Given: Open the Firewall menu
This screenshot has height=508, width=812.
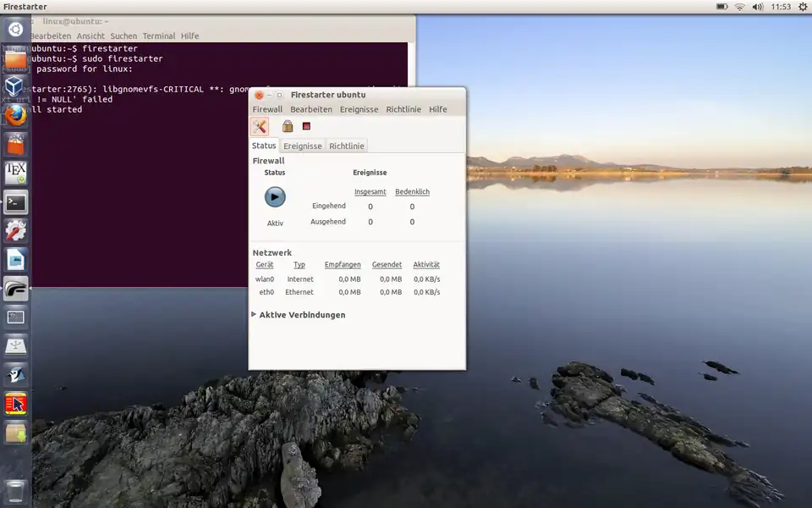Looking at the screenshot, I should pos(267,109).
